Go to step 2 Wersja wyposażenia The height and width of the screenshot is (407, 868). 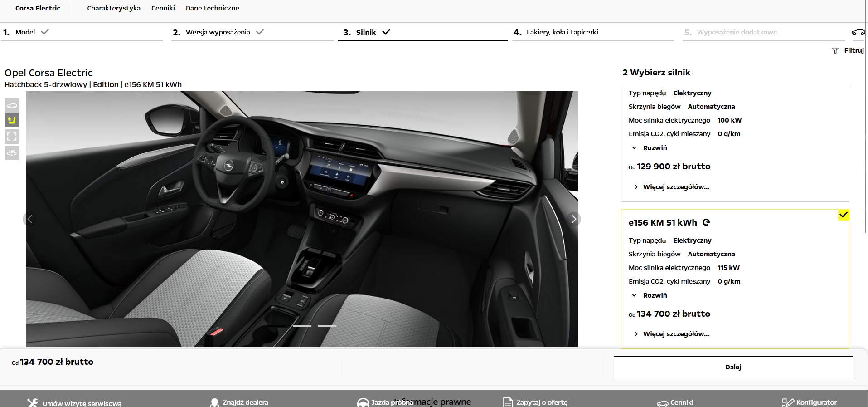click(x=218, y=32)
